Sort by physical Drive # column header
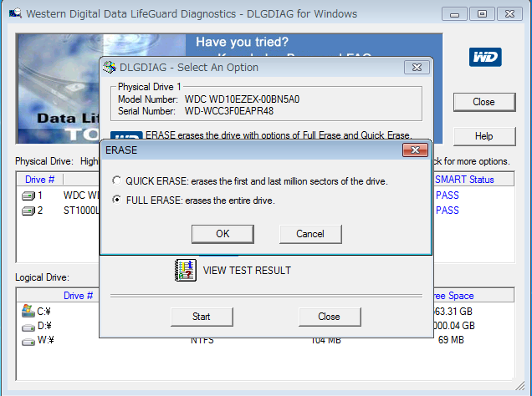The width and height of the screenshot is (532, 396). pyautogui.click(x=39, y=179)
